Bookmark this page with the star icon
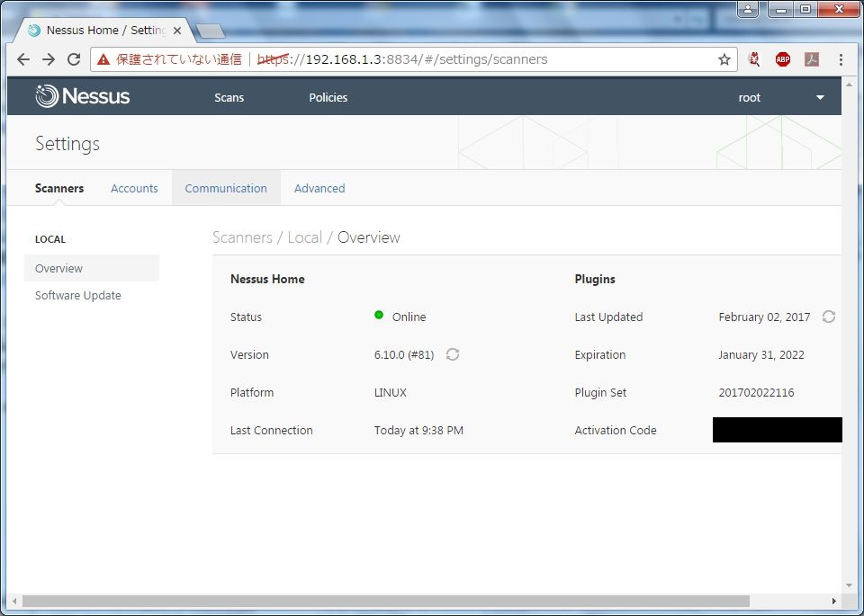 point(724,59)
